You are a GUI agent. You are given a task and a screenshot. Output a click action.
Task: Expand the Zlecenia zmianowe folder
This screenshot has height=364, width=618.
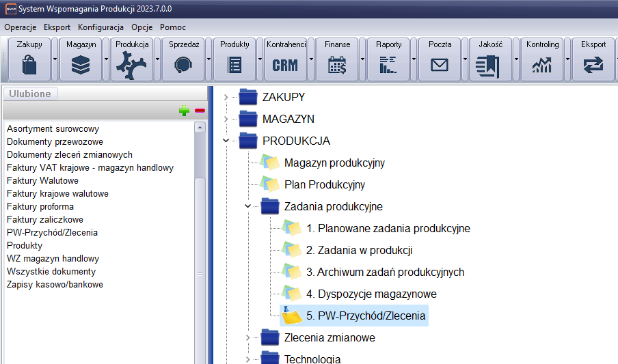(x=247, y=338)
